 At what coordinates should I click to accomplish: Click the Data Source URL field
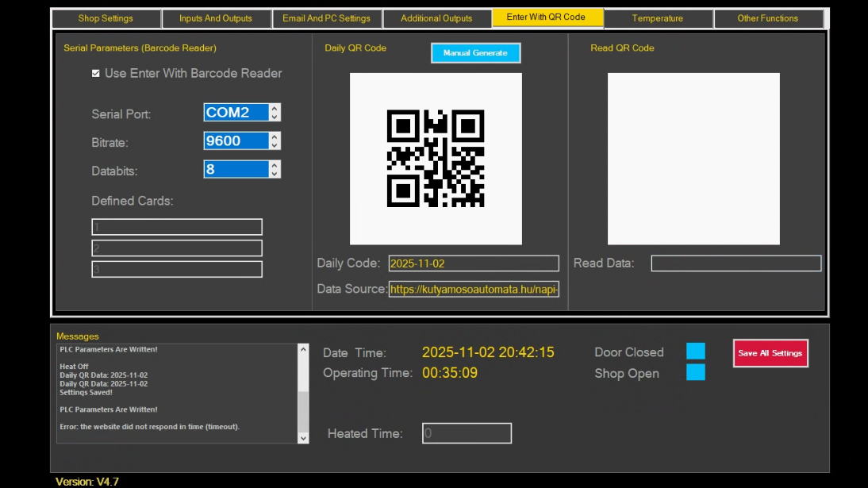474,289
